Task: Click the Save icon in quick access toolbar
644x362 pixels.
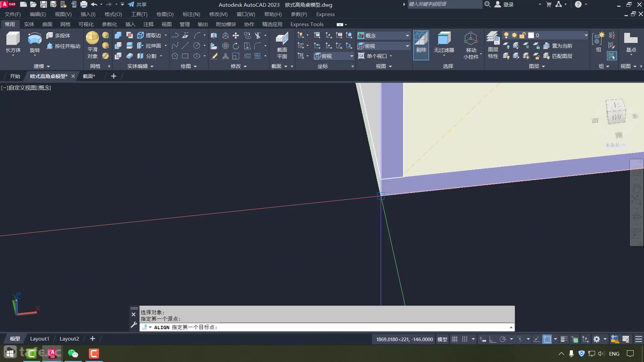Action: tap(44, 4)
